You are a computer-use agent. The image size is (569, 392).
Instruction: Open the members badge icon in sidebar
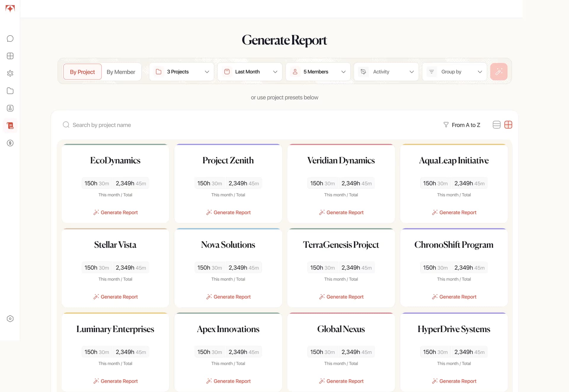pyautogui.click(x=10, y=108)
